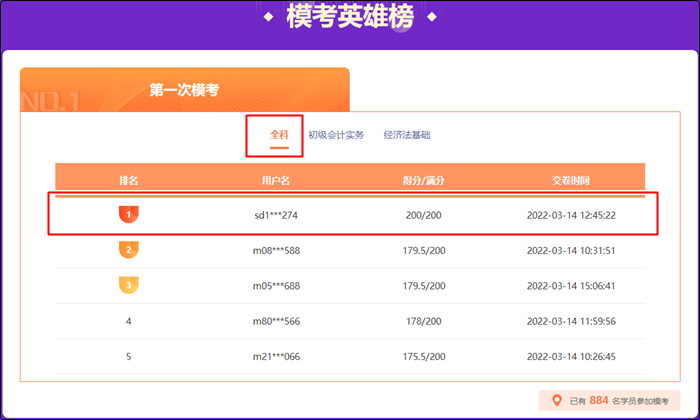The image size is (700, 420).
Task: Click submission time 2022-03-14 10:26:45
Action: [571, 356]
